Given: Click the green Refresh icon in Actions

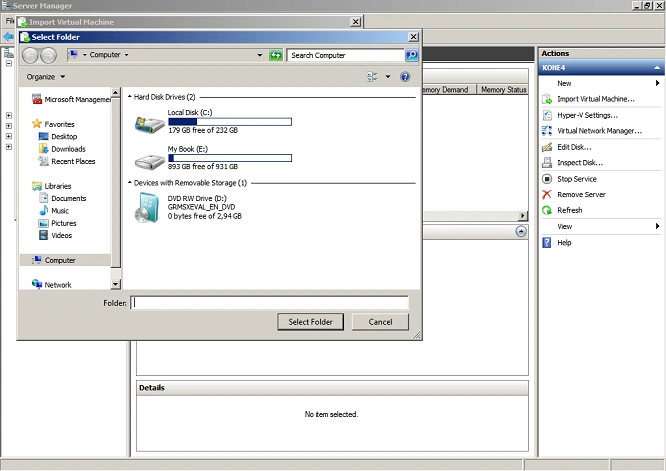Looking at the screenshot, I should point(547,210).
